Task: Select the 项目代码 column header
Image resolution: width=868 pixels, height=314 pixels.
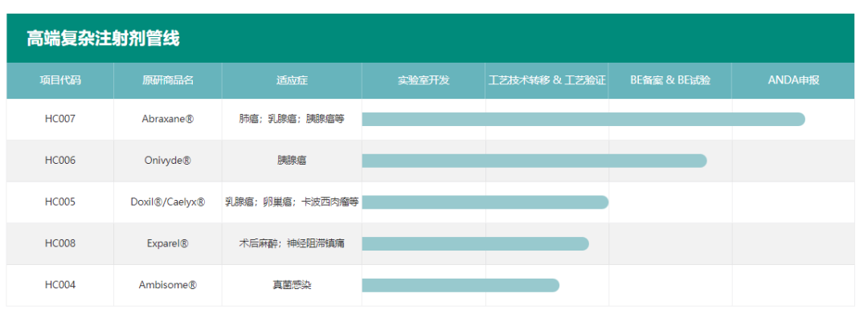Action: [x=60, y=80]
